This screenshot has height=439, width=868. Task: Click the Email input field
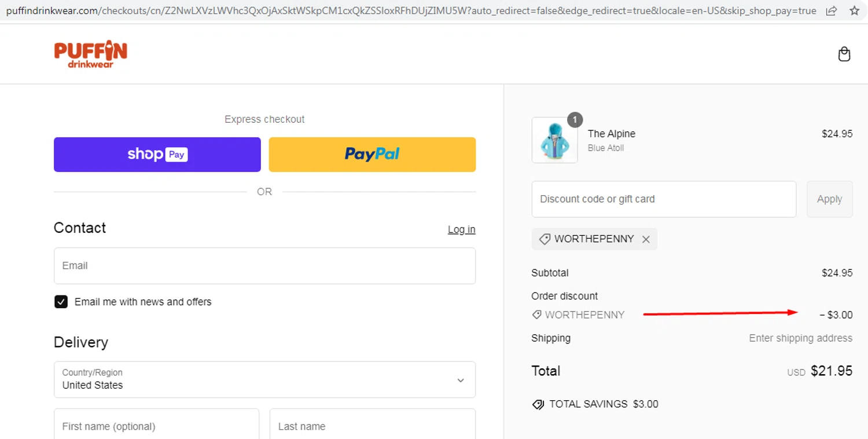(264, 266)
